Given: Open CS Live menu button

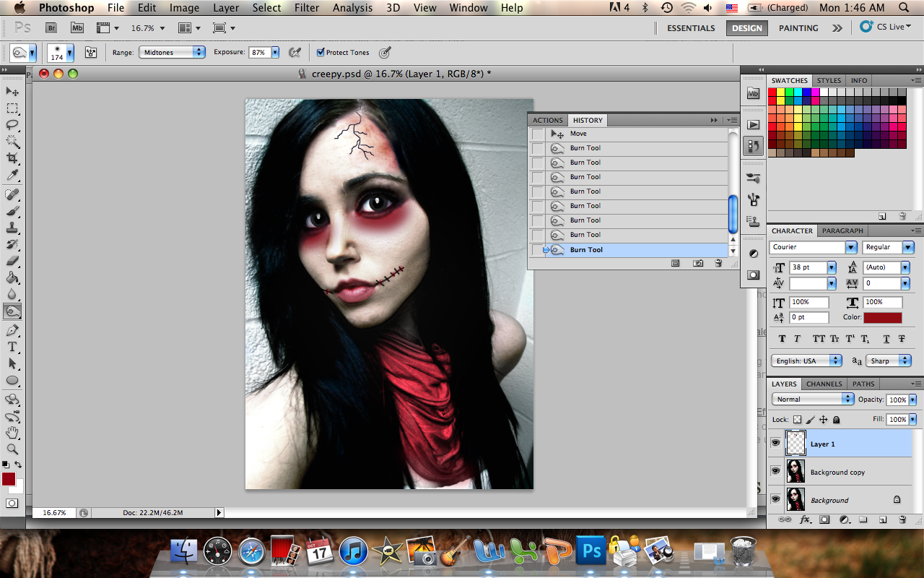Looking at the screenshot, I should 886,27.
